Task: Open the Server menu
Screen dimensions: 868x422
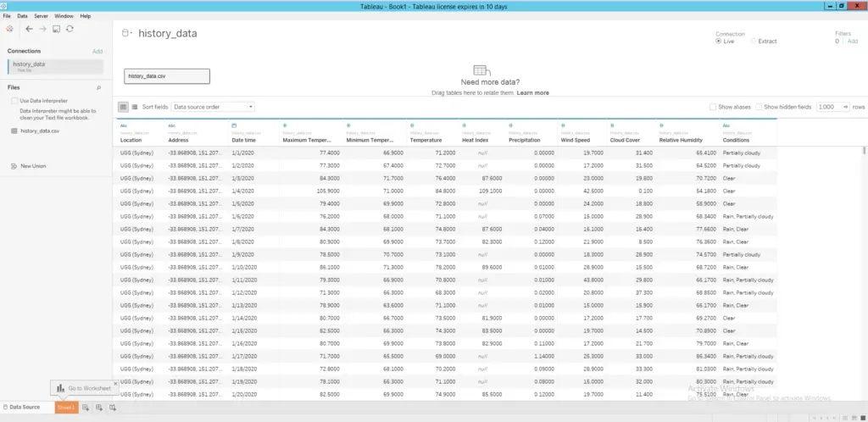Action: (41, 16)
